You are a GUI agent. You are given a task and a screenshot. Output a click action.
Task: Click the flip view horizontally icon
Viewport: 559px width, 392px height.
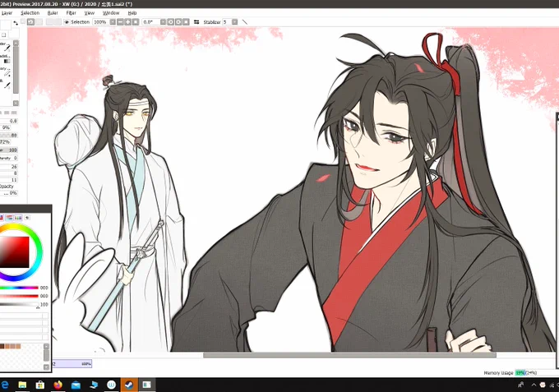pos(196,22)
